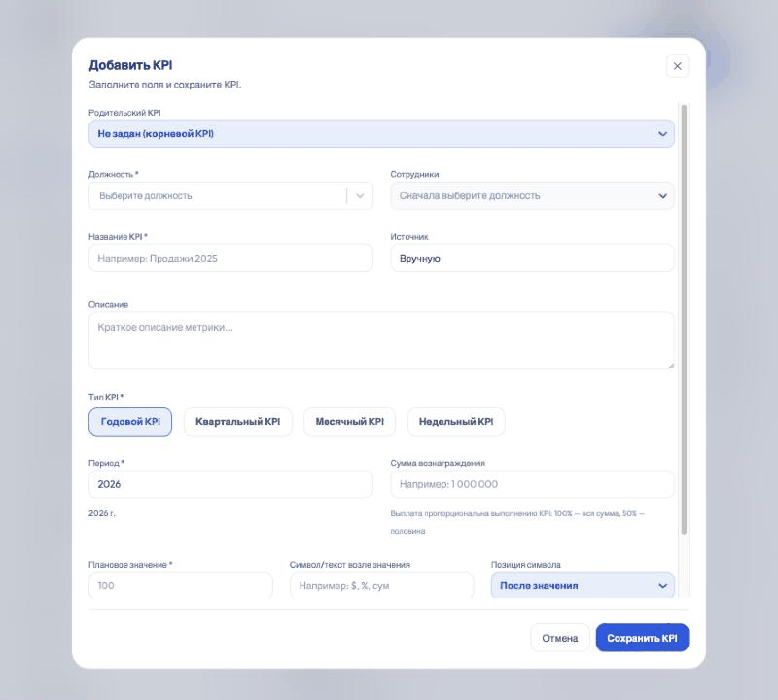Click the Период field with 2026
This screenshot has width=778, height=700.
[x=230, y=484]
